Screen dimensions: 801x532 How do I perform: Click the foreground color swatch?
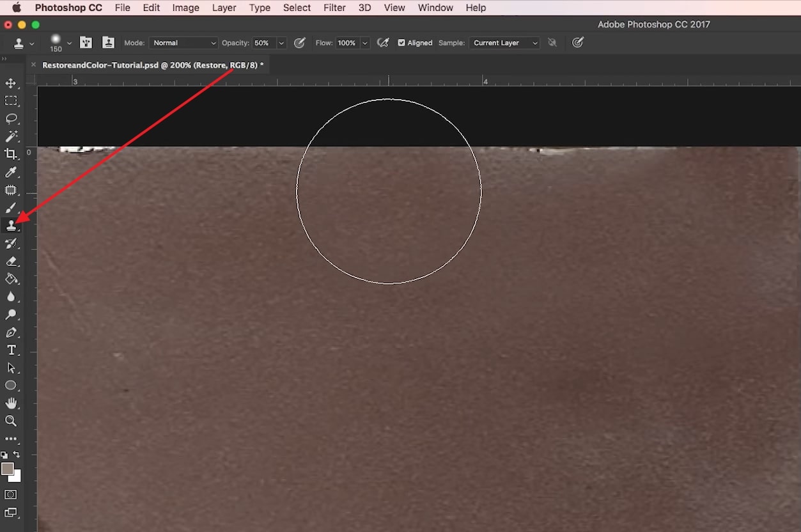pyautogui.click(x=7, y=469)
